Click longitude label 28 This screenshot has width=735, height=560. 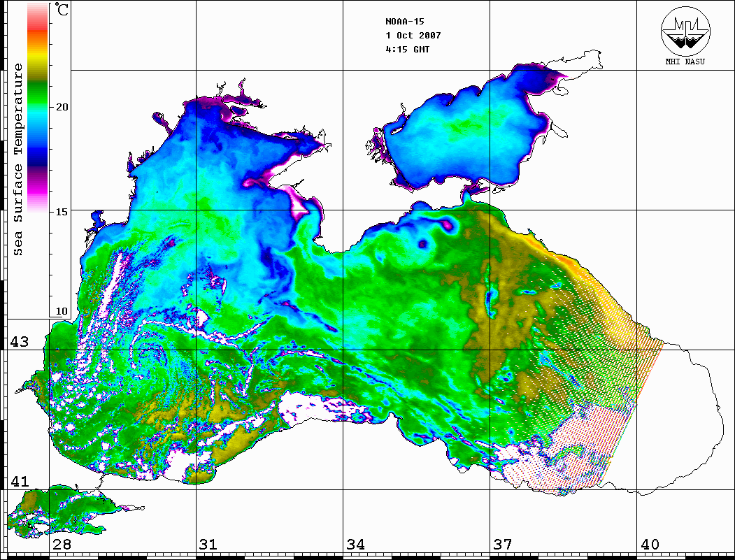62,544
